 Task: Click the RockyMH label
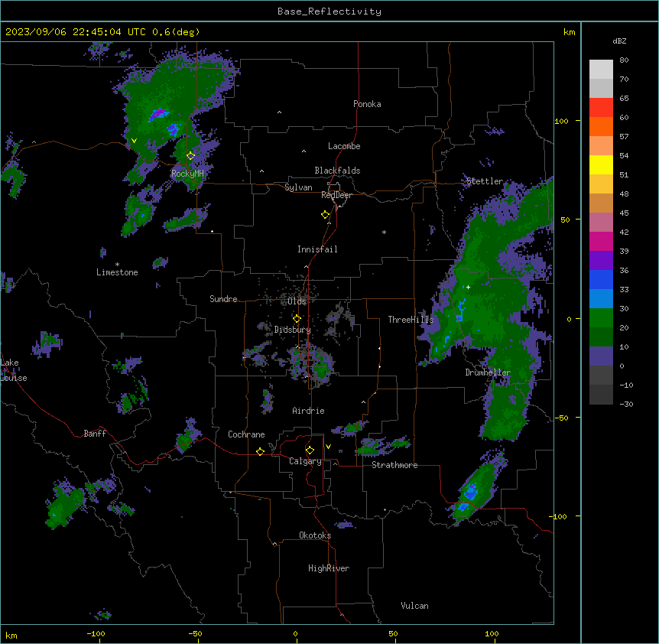[x=187, y=174]
